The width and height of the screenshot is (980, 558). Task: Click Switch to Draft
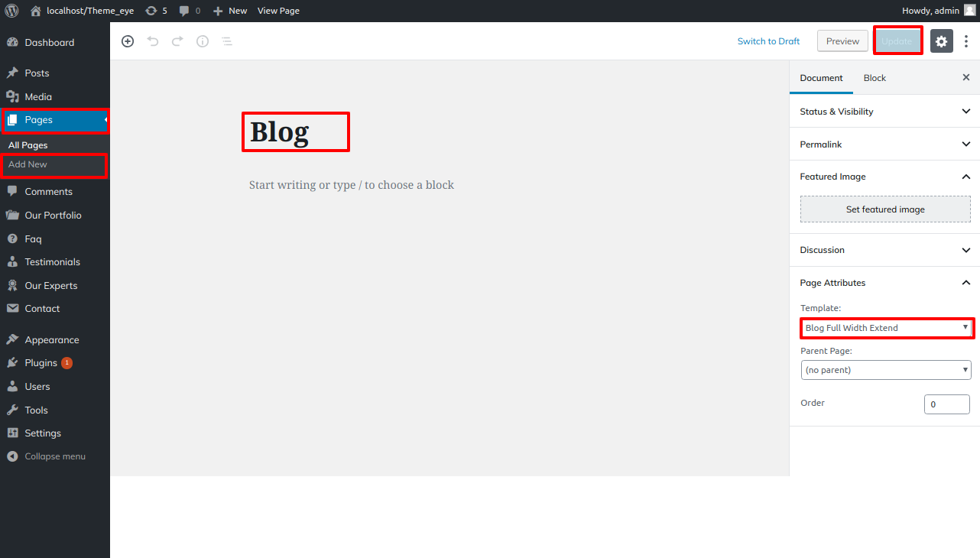pyautogui.click(x=768, y=41)
